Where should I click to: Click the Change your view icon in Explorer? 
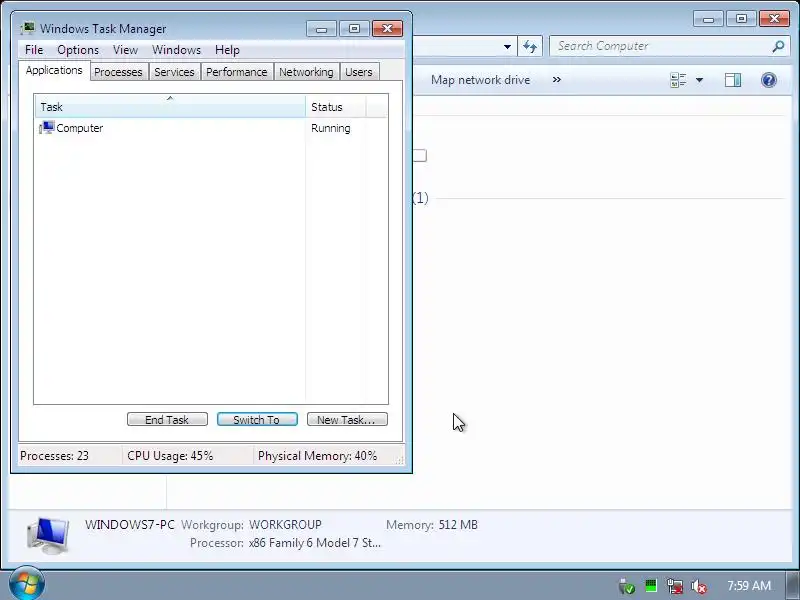click(x=678, y=80)
